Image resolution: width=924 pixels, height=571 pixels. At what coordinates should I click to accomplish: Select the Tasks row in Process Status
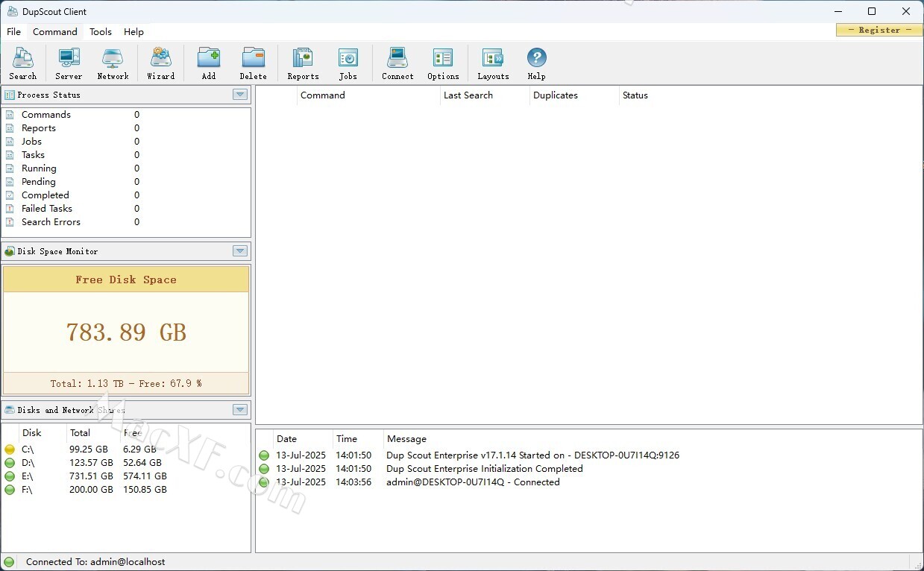[127, 155]
